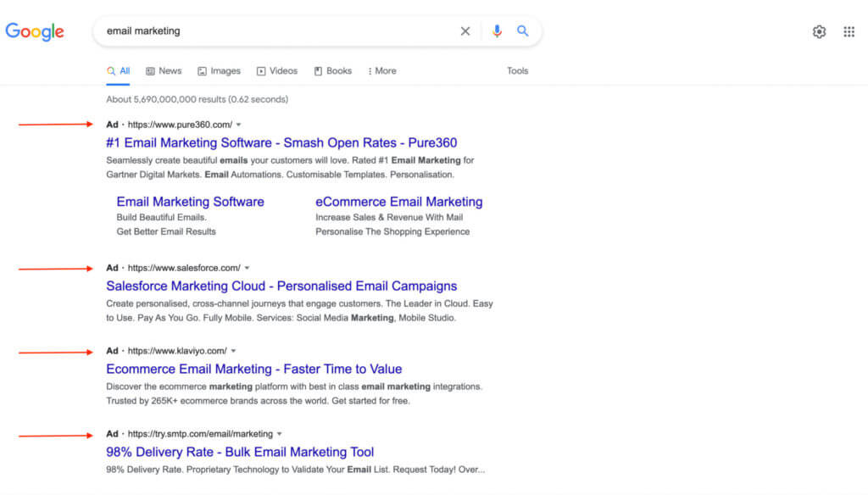This screenshot has height=495, width=868.
Task: Click the blue magnifying glass search icon
Action: tap(522, 31)
